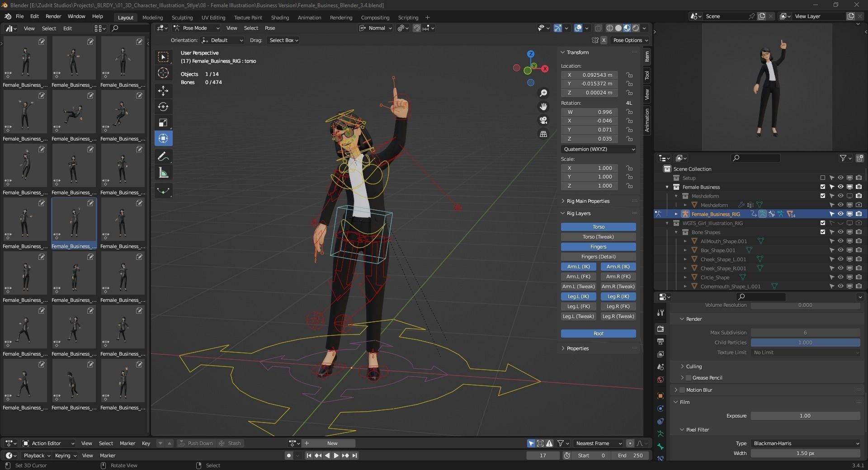Open the Tool properties tab icon
This screenshot has height=470, width=868.
coord(660,313)
